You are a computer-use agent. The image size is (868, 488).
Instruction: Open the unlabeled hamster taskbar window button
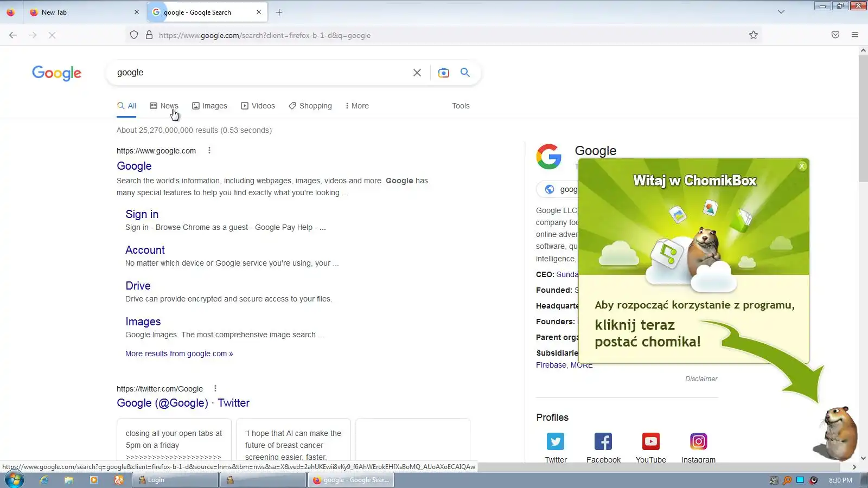coord(263,480)
